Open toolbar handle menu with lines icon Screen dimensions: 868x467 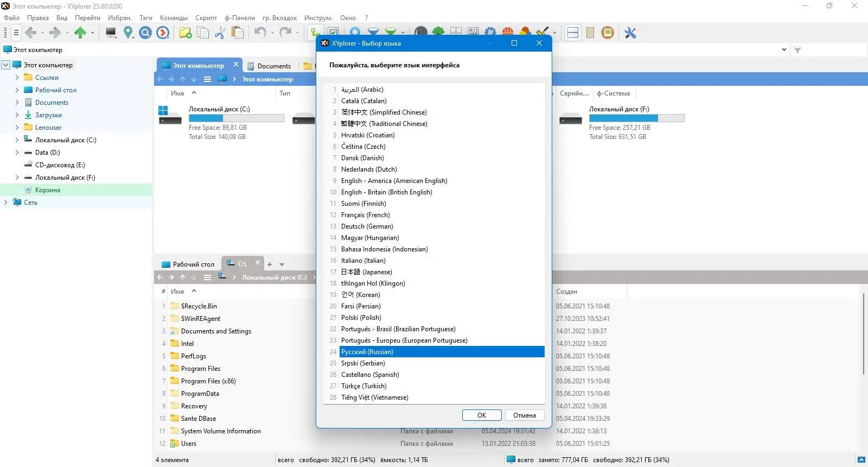16,33
